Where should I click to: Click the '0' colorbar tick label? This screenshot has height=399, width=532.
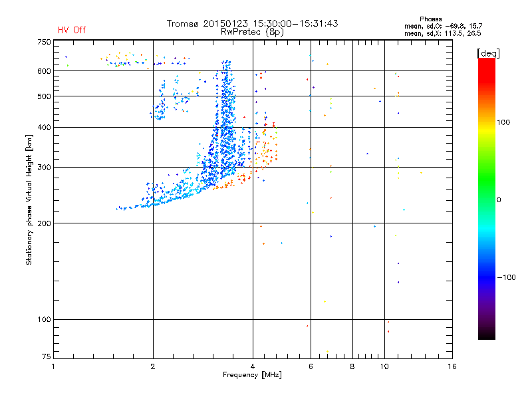click(x=499, y=200)
